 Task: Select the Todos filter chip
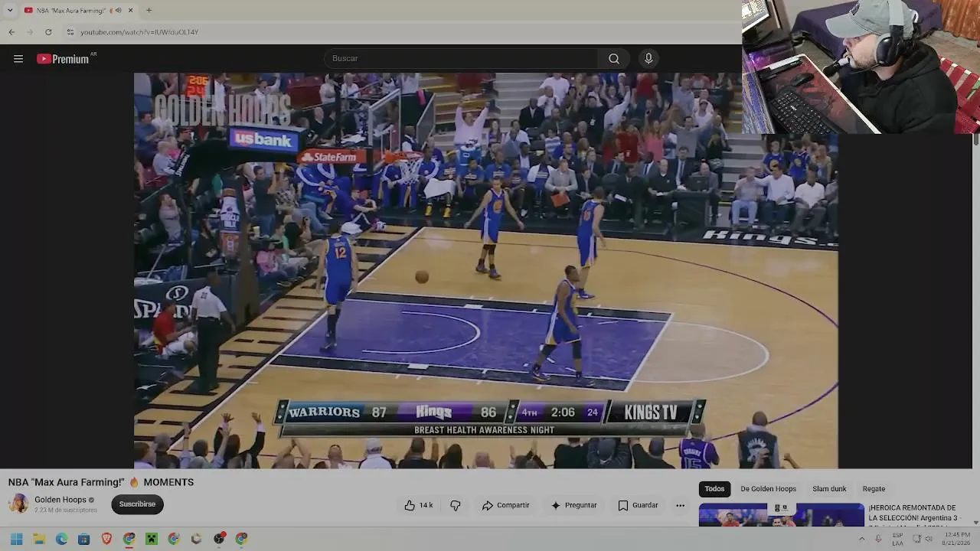pyautogui.click(x=714, y=489)
